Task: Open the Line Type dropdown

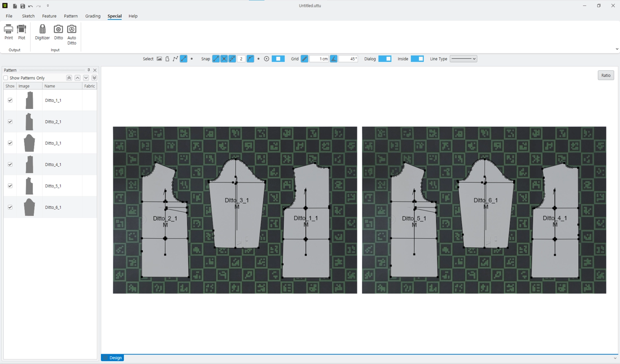Action: [x=463, y=59]
